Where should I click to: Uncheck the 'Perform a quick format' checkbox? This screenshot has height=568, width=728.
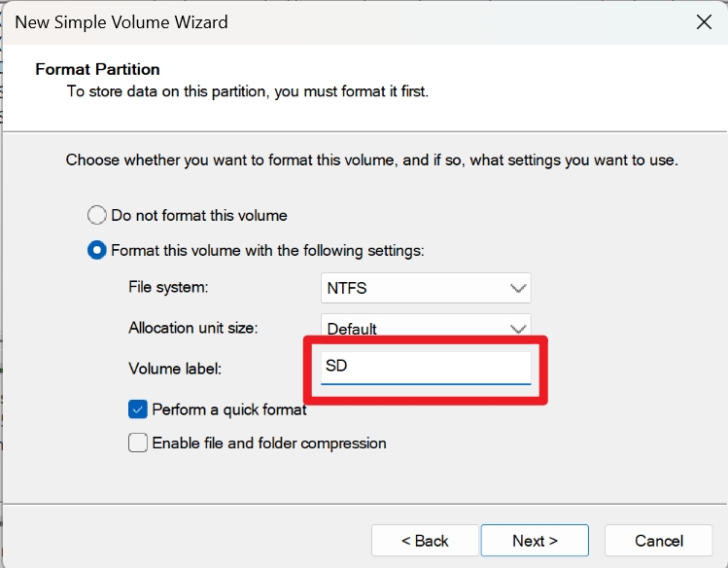tap(138, 409)
